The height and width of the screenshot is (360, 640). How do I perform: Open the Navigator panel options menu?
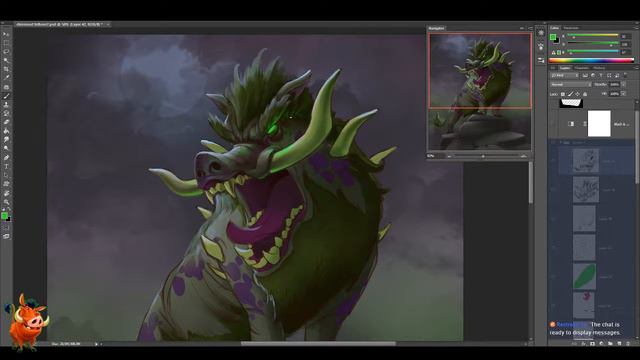(530, 28)
